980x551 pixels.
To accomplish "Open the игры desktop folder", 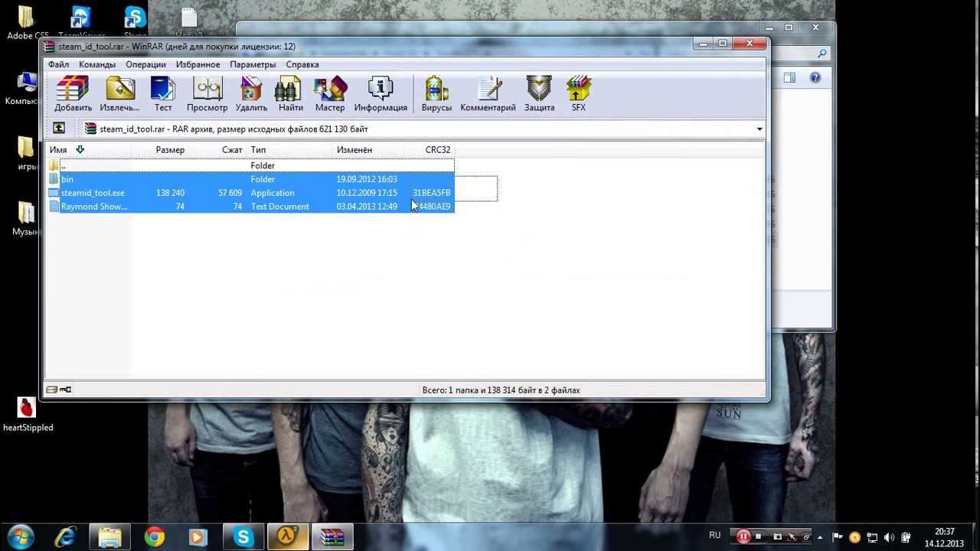I will [27, 153].
